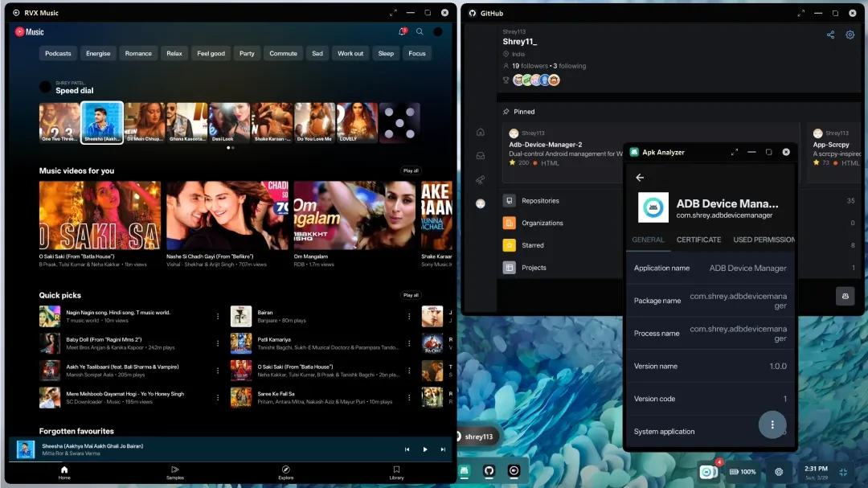Open more options for Baby Doll song
The height and width of the screenshot is (488, 868).
[218, 343]
